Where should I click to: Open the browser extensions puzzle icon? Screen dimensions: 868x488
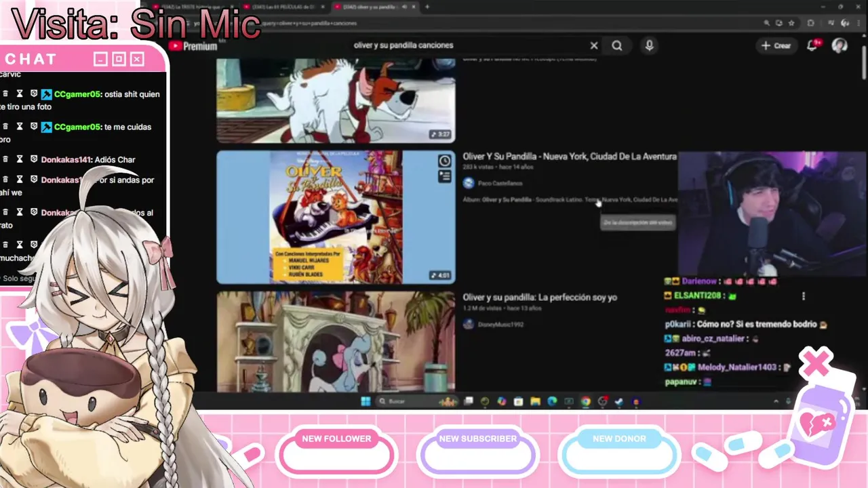point(810,23)
